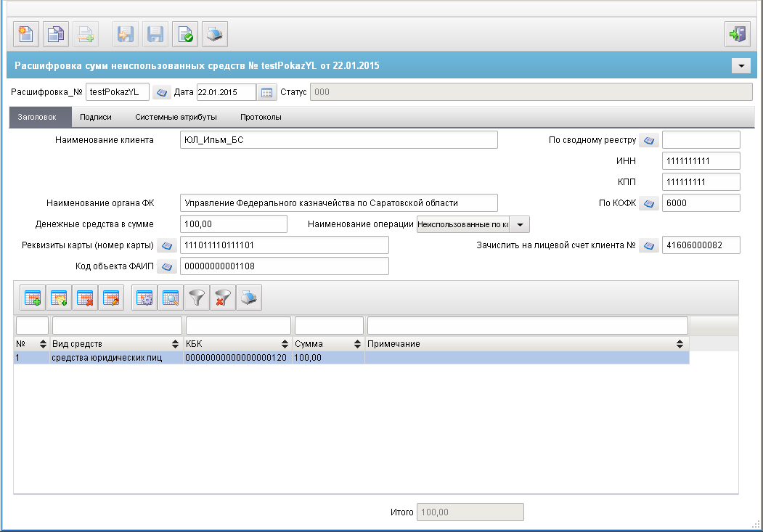The height and width of the screenshot is (532, 763).
Task: Click the account number field 41606000082
Action: point(701,245)
